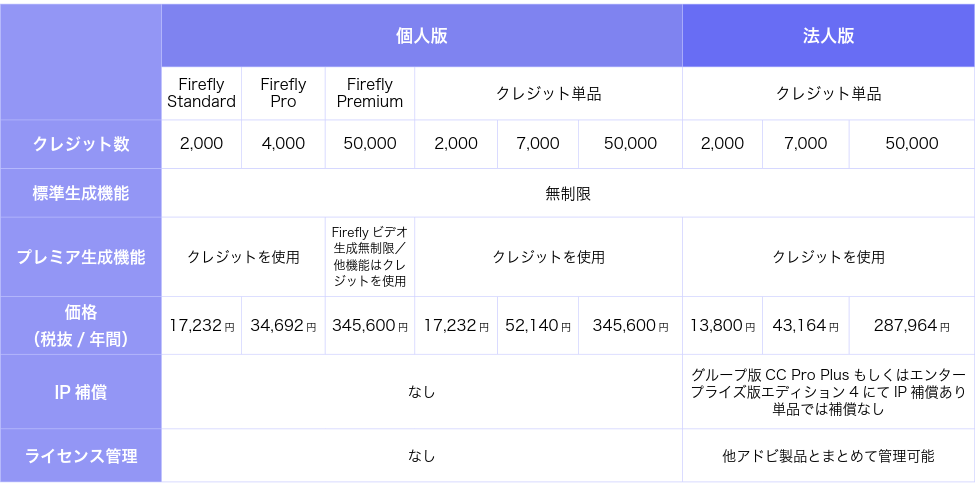Click the ライセンス管理 row label
The height and width of the screenshot is (488, 975).
click(x=81, y=456)
